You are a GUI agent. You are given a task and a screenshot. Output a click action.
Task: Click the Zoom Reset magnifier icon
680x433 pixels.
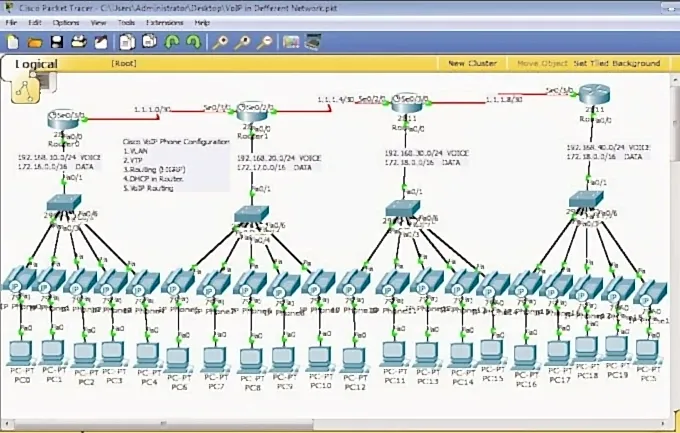pos(242,42)
